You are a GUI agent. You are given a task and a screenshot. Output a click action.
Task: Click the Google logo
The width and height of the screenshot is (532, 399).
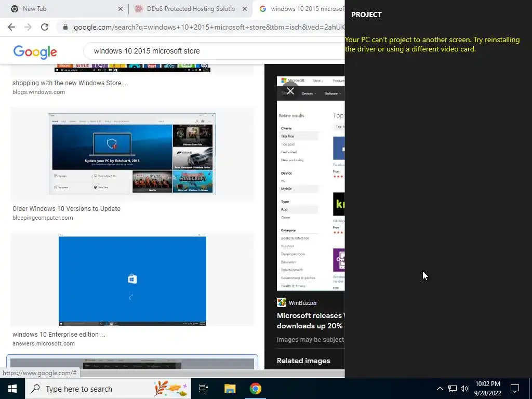click(35, 52)
